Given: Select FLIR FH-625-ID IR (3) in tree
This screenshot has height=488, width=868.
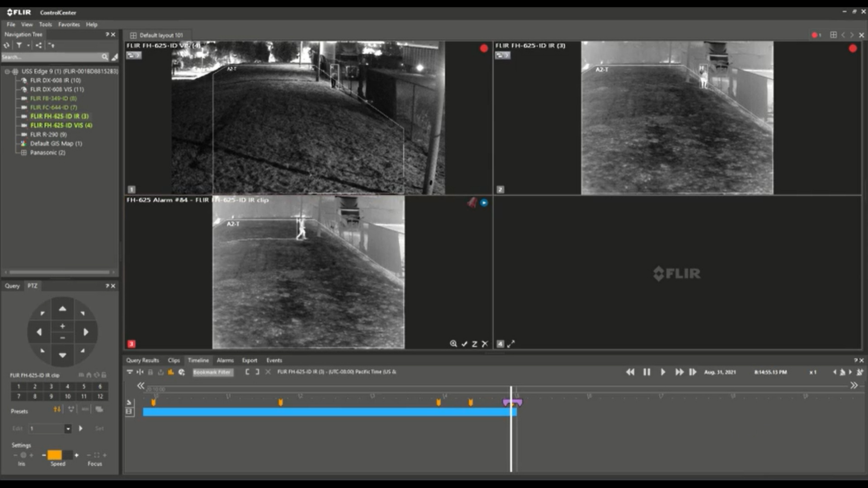Looking at the screenshot, I should [59, 116].
